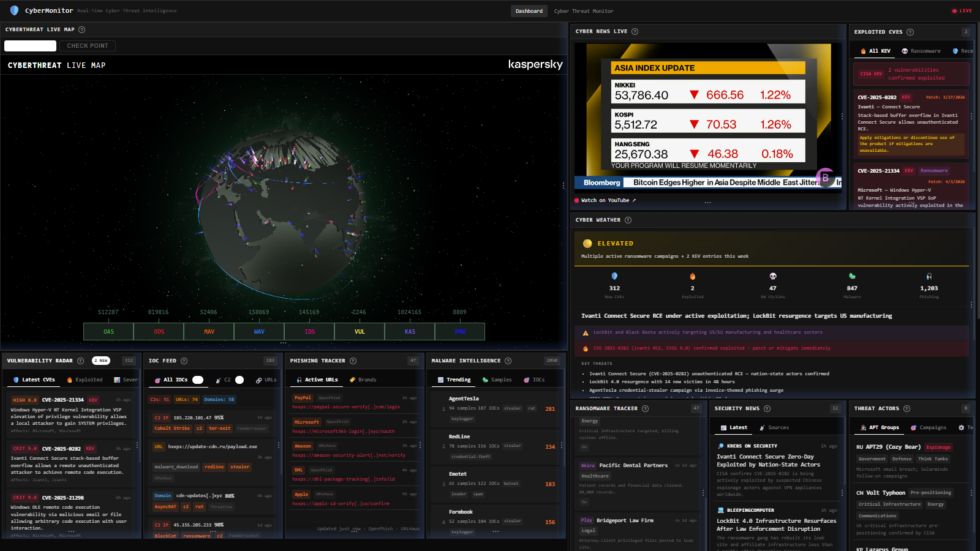980x551 pixels.
Task: Click the ELEVATED yellow threat level indicator
Action: [587, 243]
